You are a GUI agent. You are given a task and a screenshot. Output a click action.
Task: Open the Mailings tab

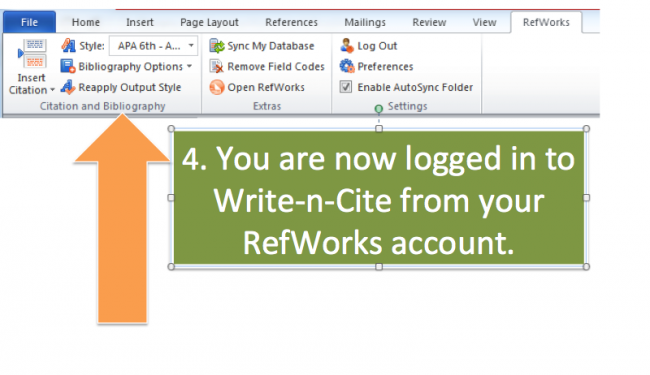click(365, 22)
